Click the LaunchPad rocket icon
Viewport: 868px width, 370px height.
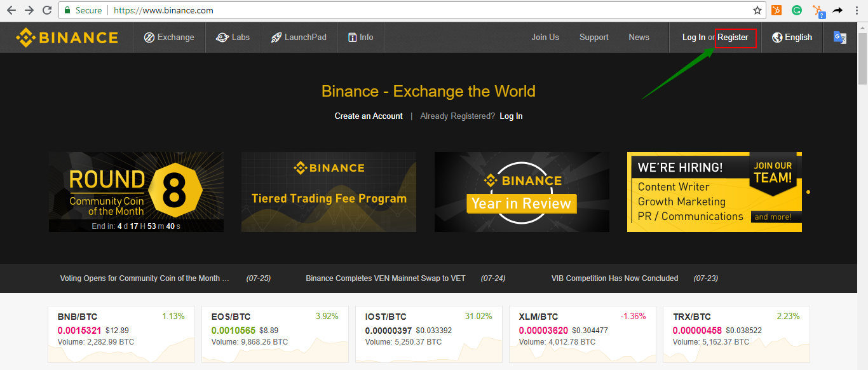276,38
